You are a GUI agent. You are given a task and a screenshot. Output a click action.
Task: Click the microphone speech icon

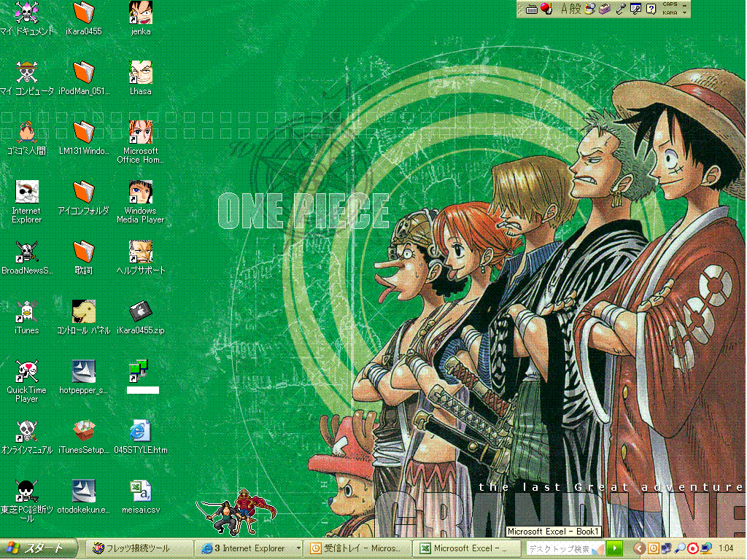click(620, 9)
